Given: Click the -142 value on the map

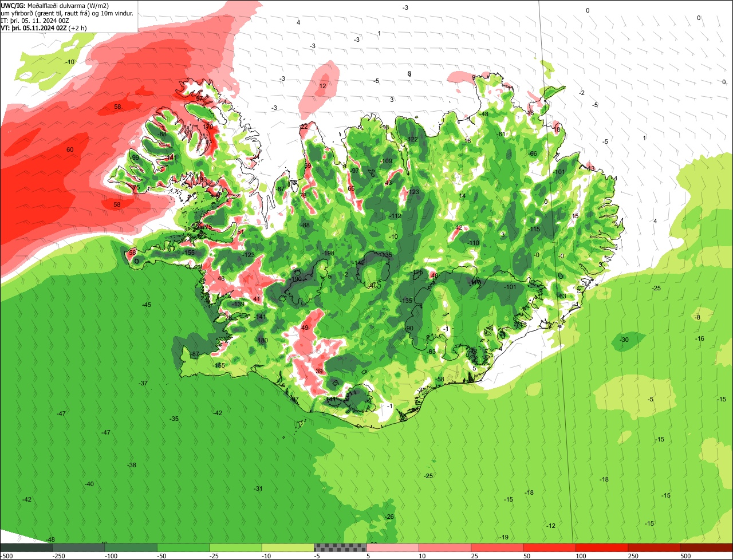Looking at the screenshot, I should (x=359, y=263).
